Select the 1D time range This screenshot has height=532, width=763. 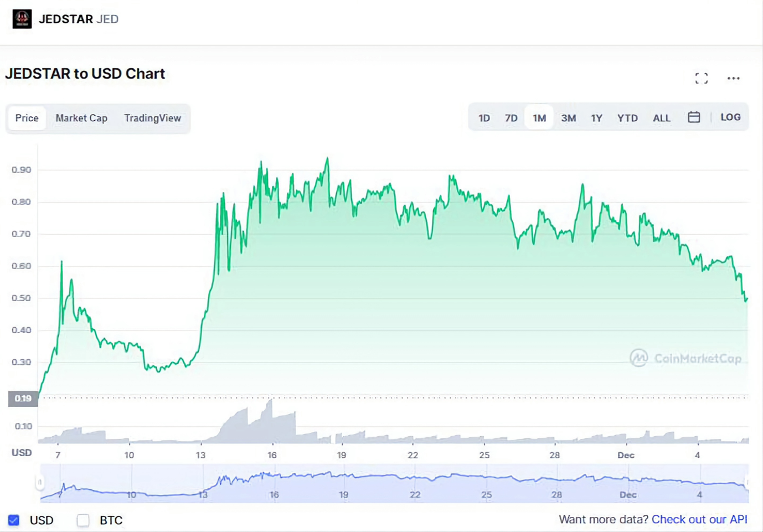pyautogui.click(x=484, y=118)
